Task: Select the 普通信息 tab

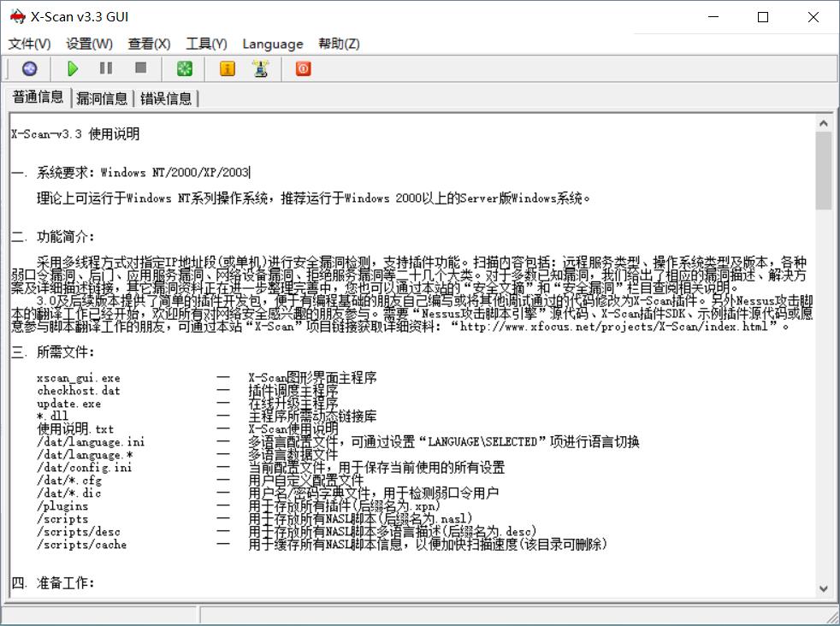Action: pyautogui.click(x=37, y=97)
